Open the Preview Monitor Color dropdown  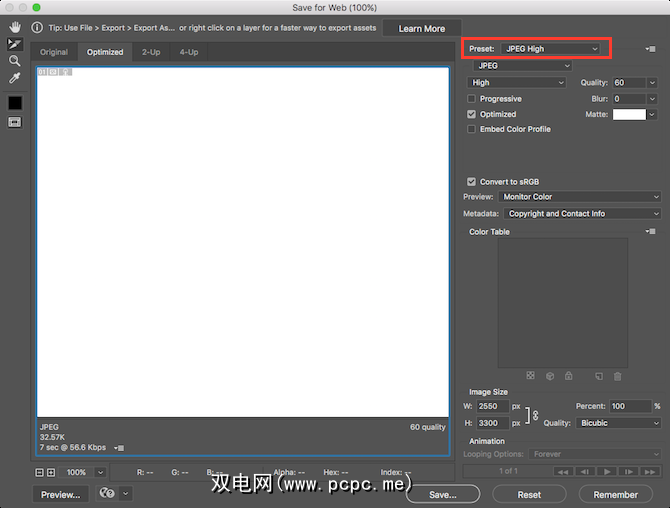[x=580, y=197]
